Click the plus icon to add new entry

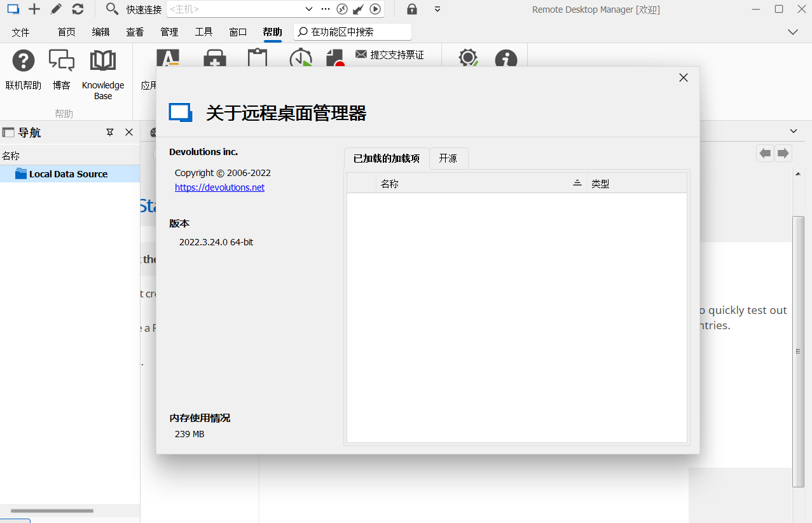click(34, 9)
